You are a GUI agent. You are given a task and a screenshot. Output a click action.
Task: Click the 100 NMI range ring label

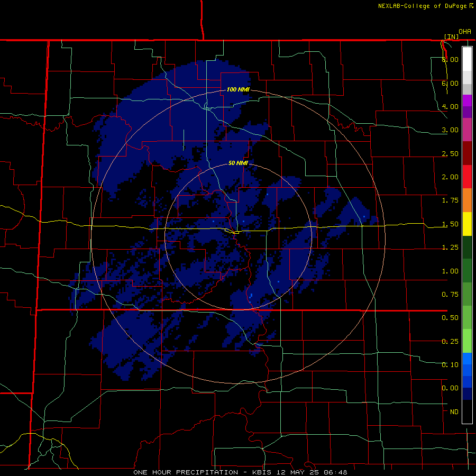click(238, 89)
